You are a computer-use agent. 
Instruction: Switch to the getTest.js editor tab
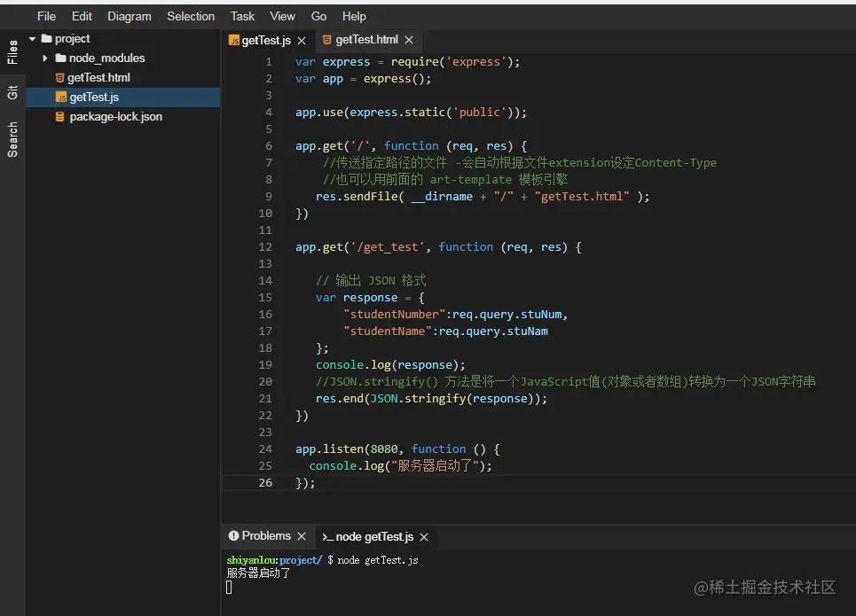tap(266, 41)
